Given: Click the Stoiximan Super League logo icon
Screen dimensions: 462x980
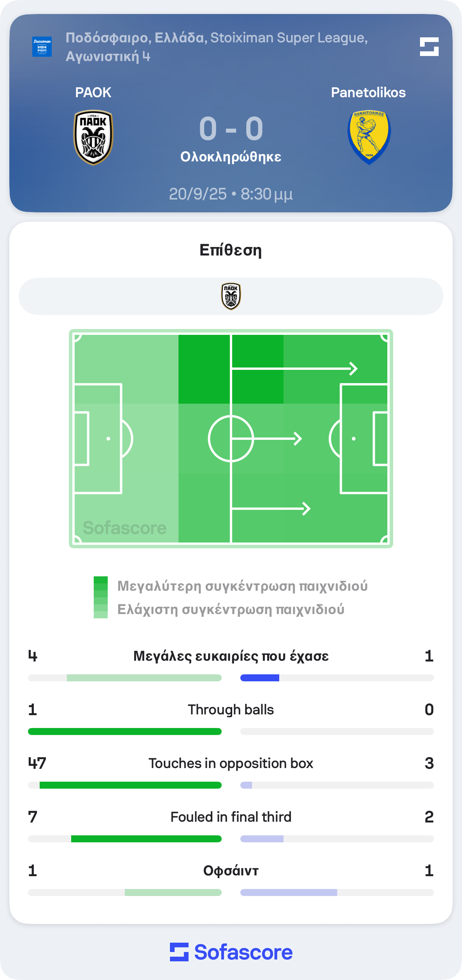Looking at the screenshot, I should (42, 47).
